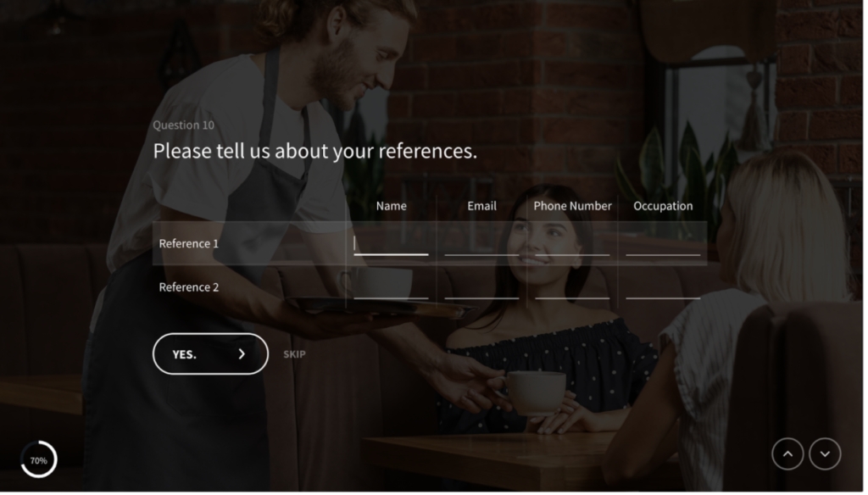Focus the Reference 2 Email field
Screen dimensions: 868x495
click(x=484, y=290)
